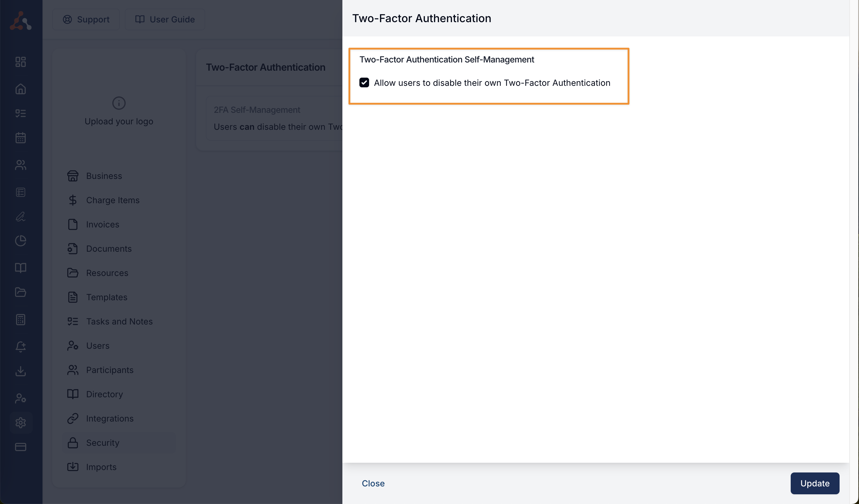The height and width of the screenshot is (504, 859).
Task: Click the Update button
Action: [x=814, y=483]
